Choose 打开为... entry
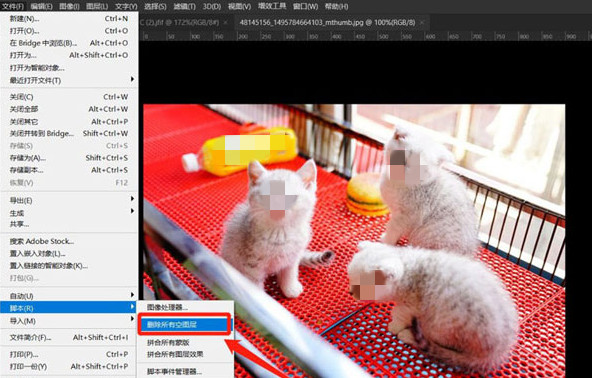592x378 pixels. [x=69, y=55]
